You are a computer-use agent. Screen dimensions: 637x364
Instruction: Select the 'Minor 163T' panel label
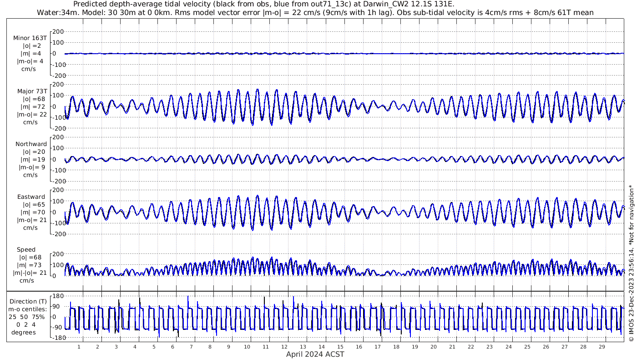[30, 38]
